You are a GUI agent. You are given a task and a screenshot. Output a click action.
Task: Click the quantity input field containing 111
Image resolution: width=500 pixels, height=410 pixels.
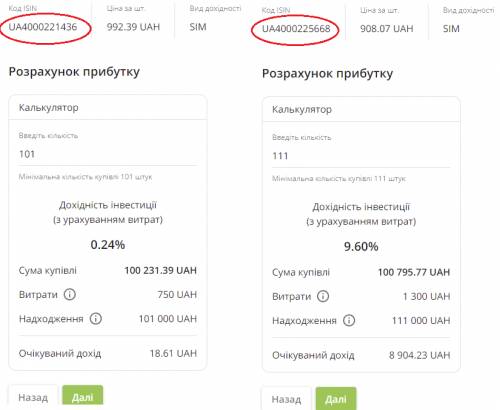tap(361, 156)
